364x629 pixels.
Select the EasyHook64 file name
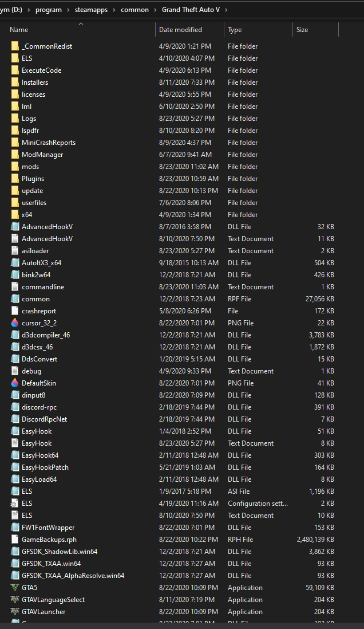click(40, 455)
